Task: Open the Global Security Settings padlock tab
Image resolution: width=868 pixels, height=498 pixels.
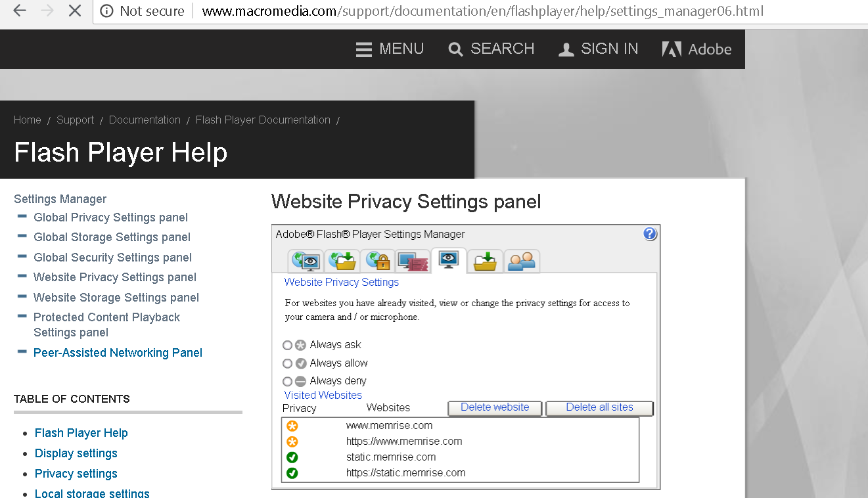Action: [x=377, y=261]
